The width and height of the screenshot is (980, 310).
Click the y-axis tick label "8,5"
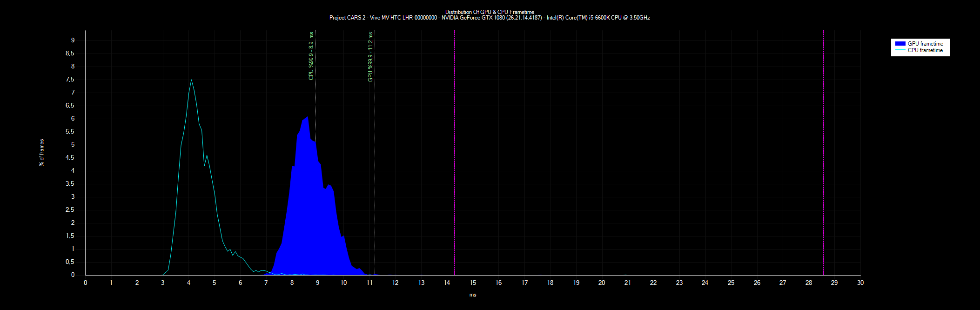pos(70,53)
